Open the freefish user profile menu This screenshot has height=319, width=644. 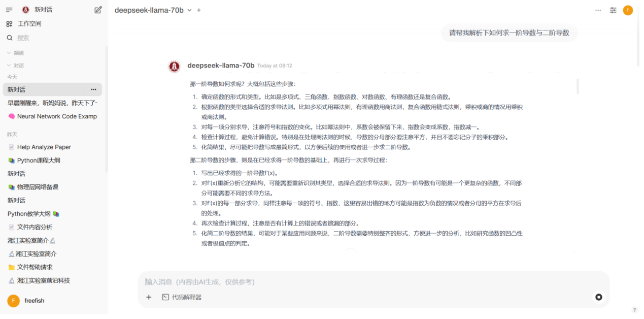click(x=34, y=301)
